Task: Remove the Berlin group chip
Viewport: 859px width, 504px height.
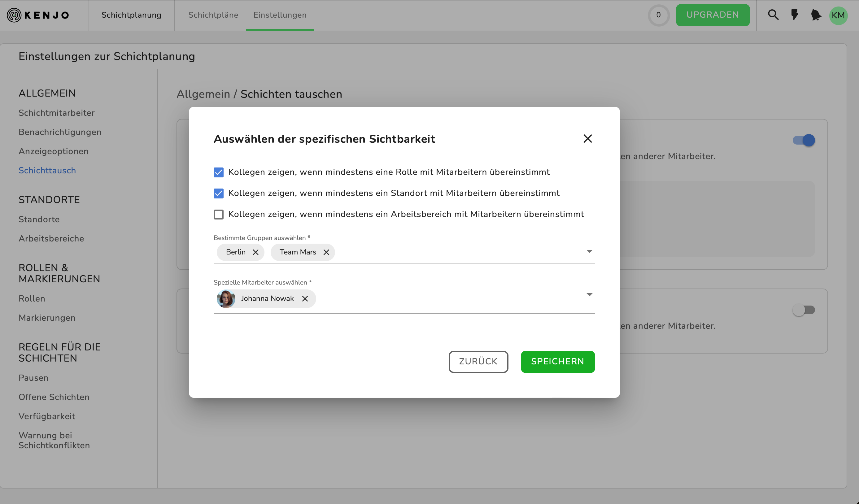Action: pyautogui.click(x=255, y=252)
